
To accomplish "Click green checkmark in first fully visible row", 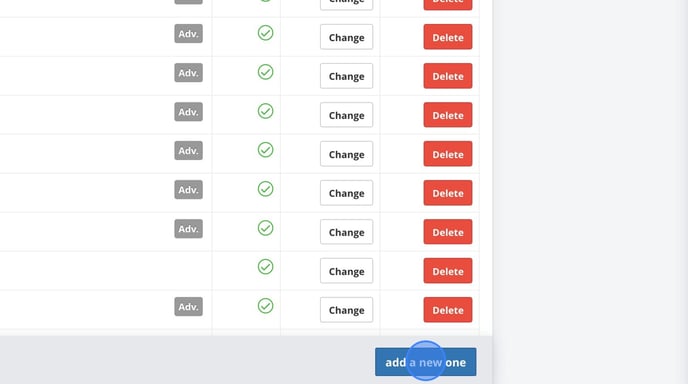I will click(265, 33).
